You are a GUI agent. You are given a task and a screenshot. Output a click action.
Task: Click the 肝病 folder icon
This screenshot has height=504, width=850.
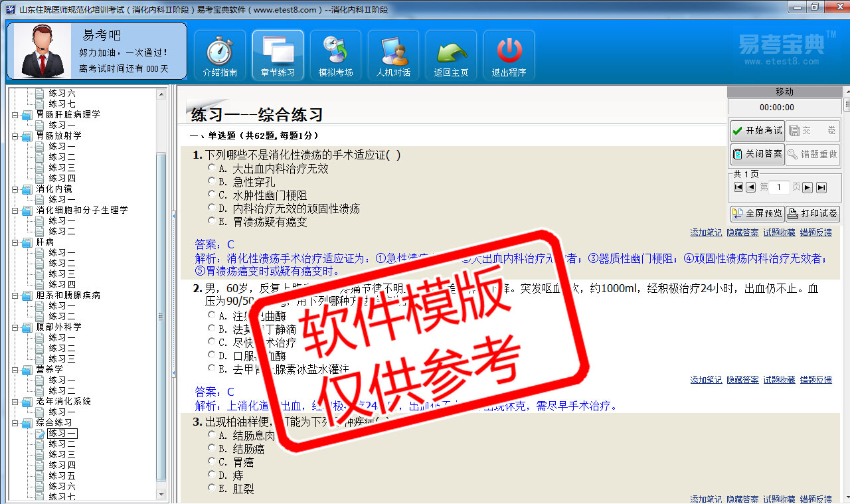(x=27, y=242)
